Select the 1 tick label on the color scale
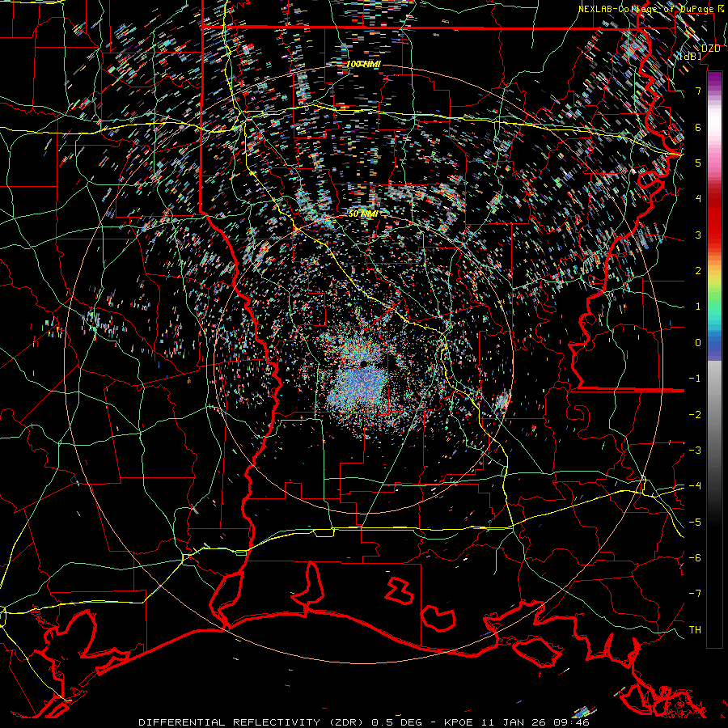The width and height of the screenshot is (728, 728). (x=698, y=307)
